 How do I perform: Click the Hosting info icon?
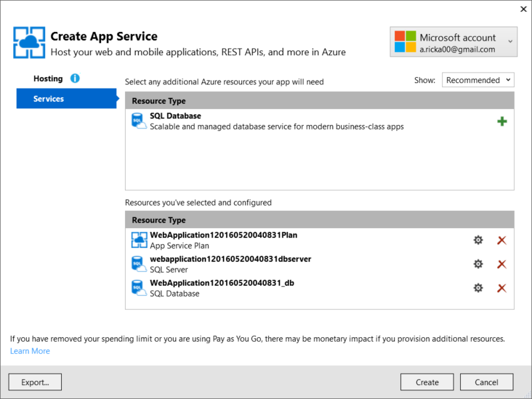coord(75,78)
